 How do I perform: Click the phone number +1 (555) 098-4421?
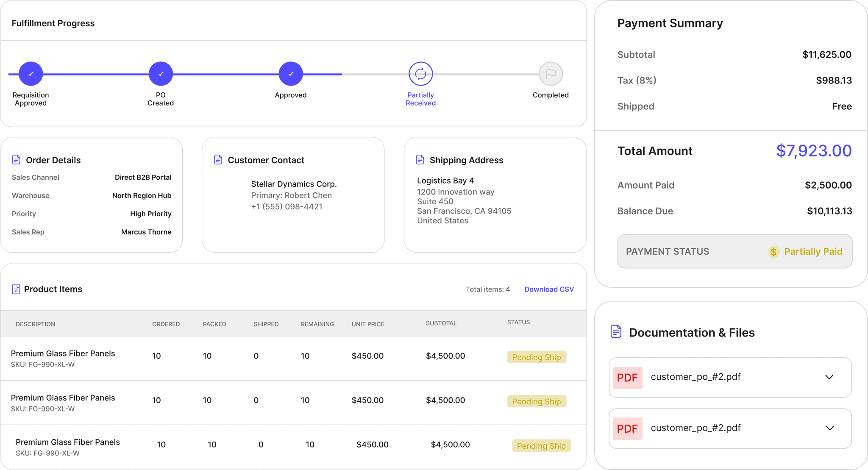tap(287, 206)
